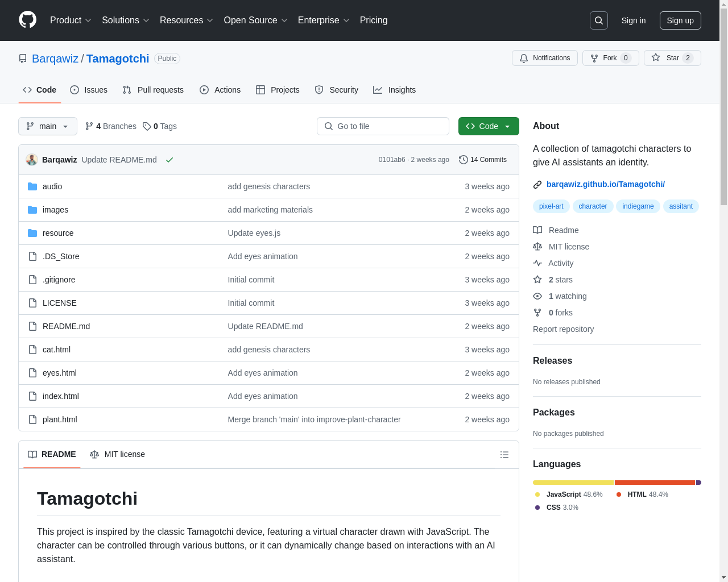The width and height of the screenshot is (728, 582).
Task: Select the indiegame topic tag
Action: click(x=638, y=206)
